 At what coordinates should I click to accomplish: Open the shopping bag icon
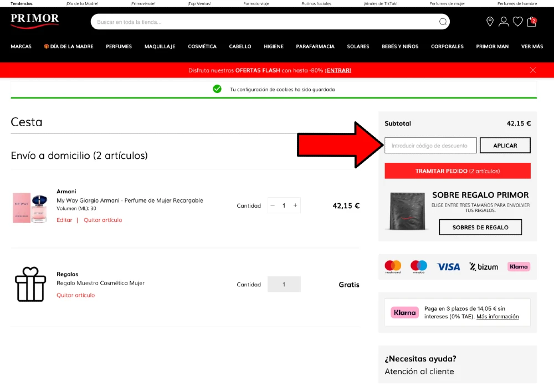532,22
